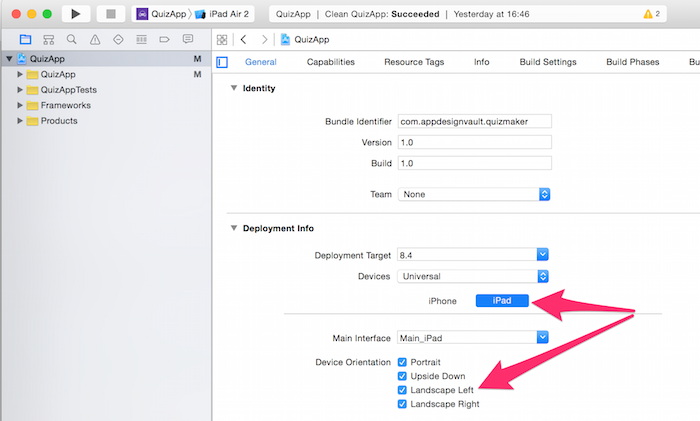Toggle the Upside Down orientation checkbox

[402, 376]
